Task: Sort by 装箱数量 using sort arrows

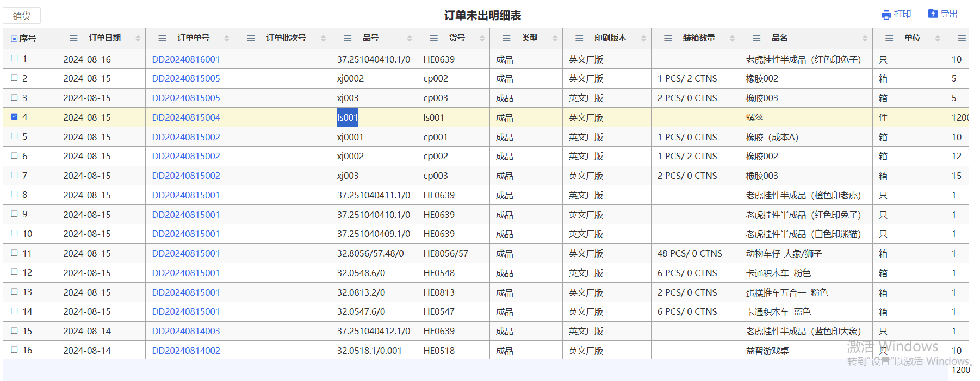Action: (x=733, y=38)
